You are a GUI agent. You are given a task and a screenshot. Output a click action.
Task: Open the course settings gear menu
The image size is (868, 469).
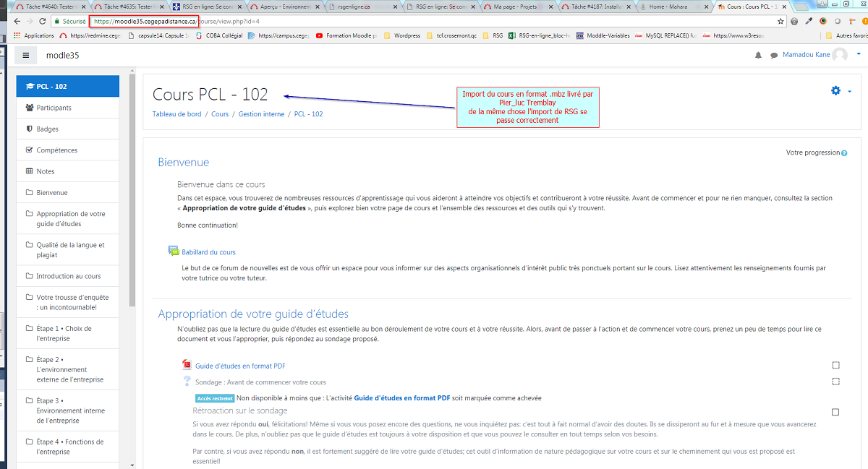(836, 91)
